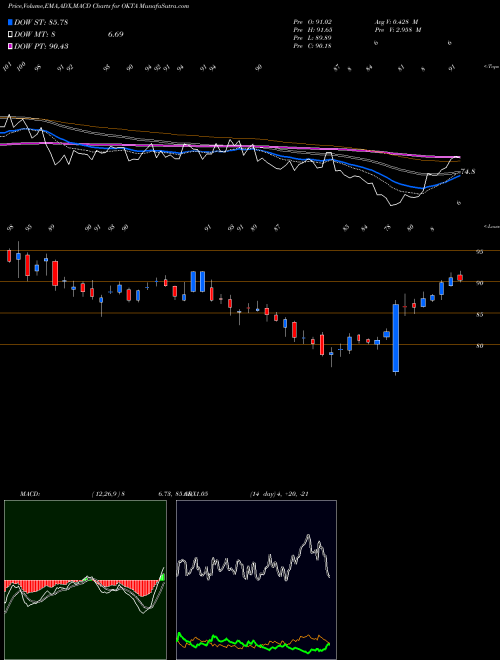Click the '101' top label at far left
The width and height of the screenshot is (500, 660).
pyautogui.click(x=8, y=67)
